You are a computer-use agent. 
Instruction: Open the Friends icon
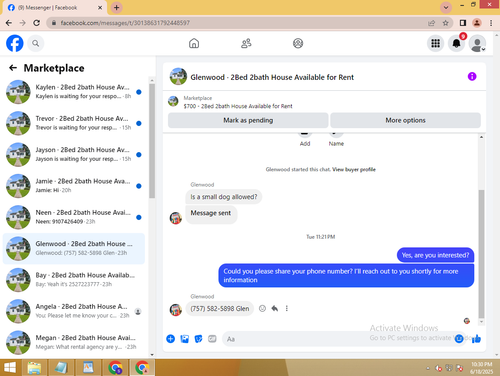(x=246, y=43)
